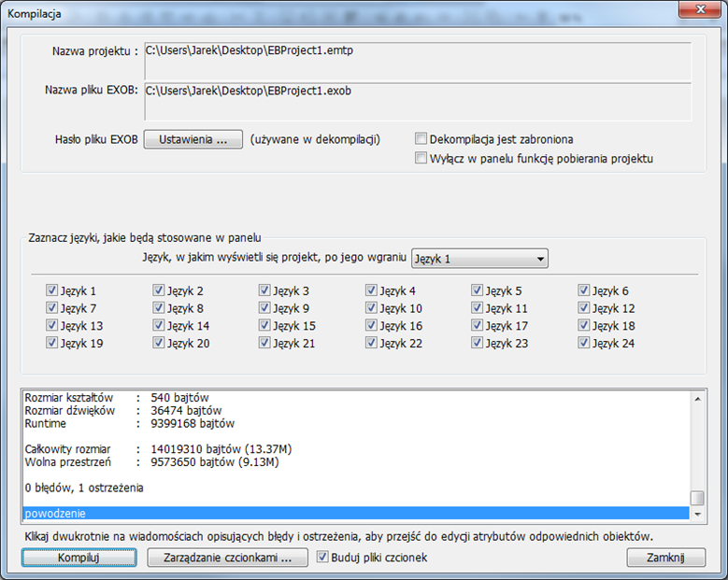Uncheck Język 24 checkbox

(x=583, y=343)
